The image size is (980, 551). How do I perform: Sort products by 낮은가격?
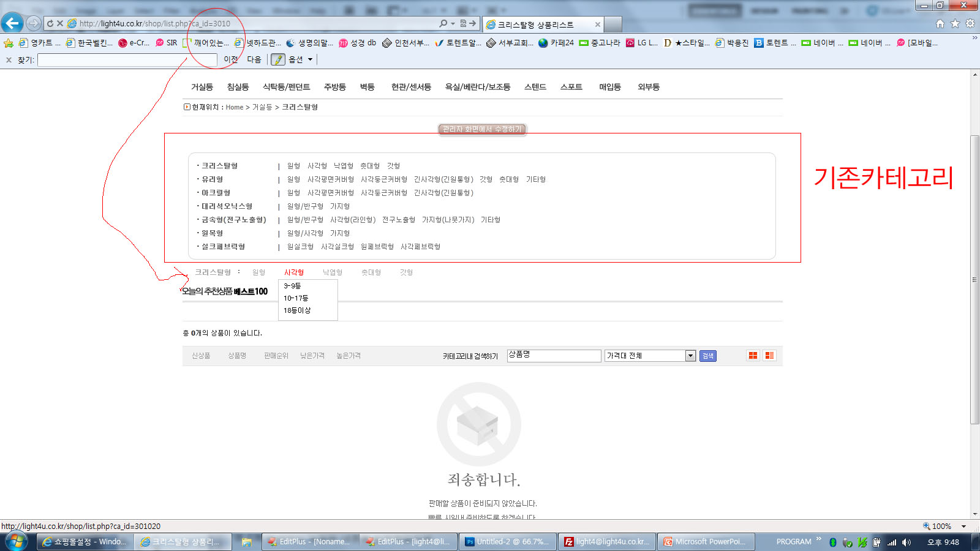(x=312, y=356)
